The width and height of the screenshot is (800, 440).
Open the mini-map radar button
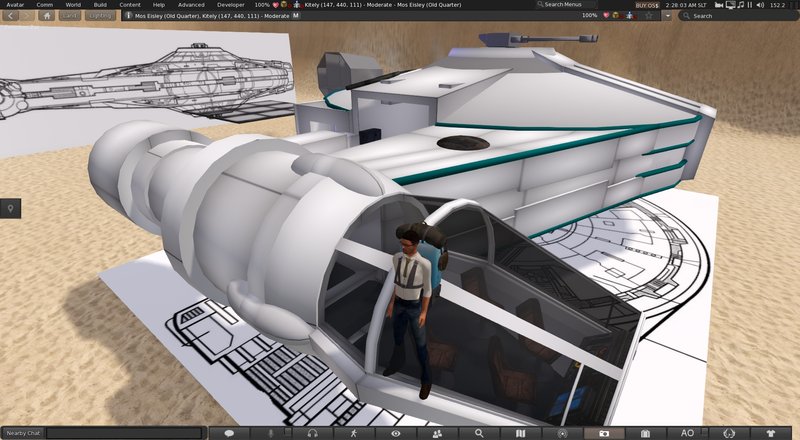pos(562,433)
